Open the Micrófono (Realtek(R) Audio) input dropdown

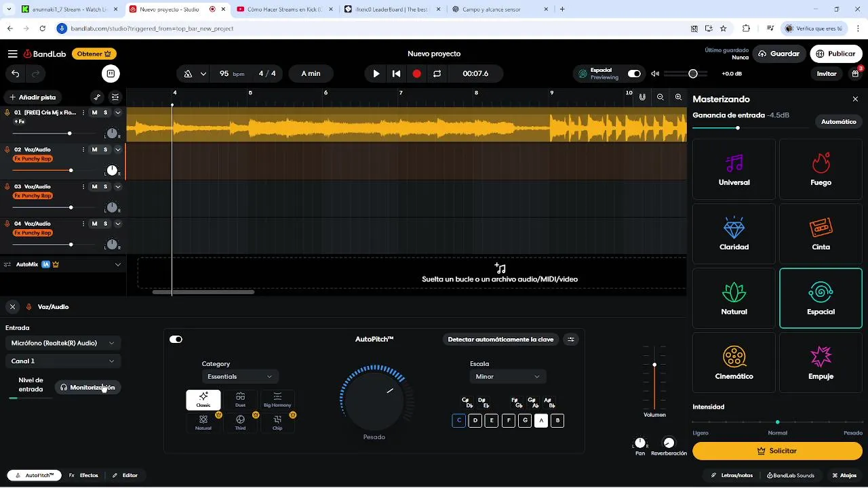point(63,343)
